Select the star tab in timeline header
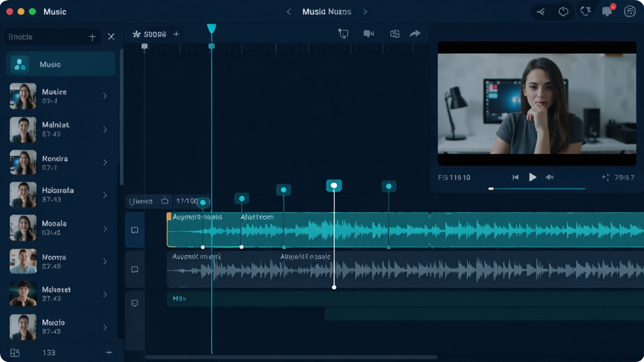This screenshot has height=362, width=644. (x=149, y=34)
